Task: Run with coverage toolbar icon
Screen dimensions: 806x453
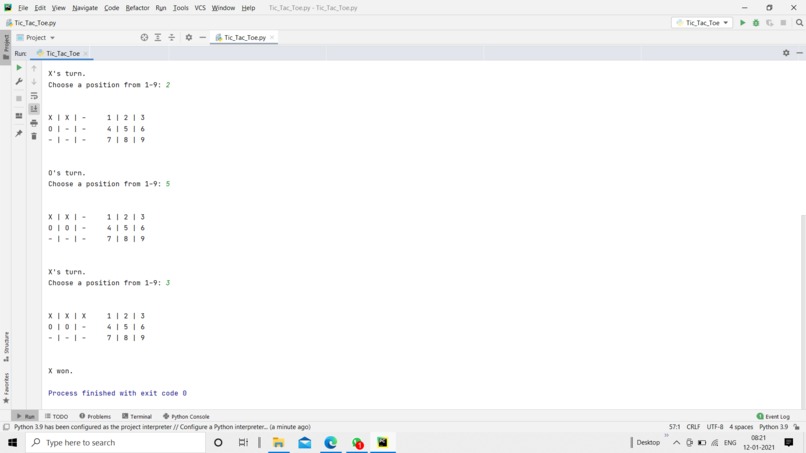Action: (x=770, y=23)
